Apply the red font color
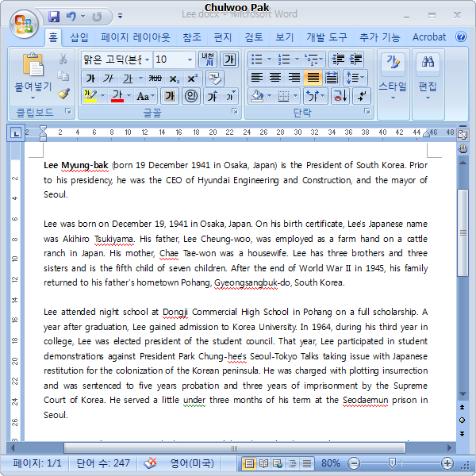Screen dimensions: 476x476 (117, 96)
